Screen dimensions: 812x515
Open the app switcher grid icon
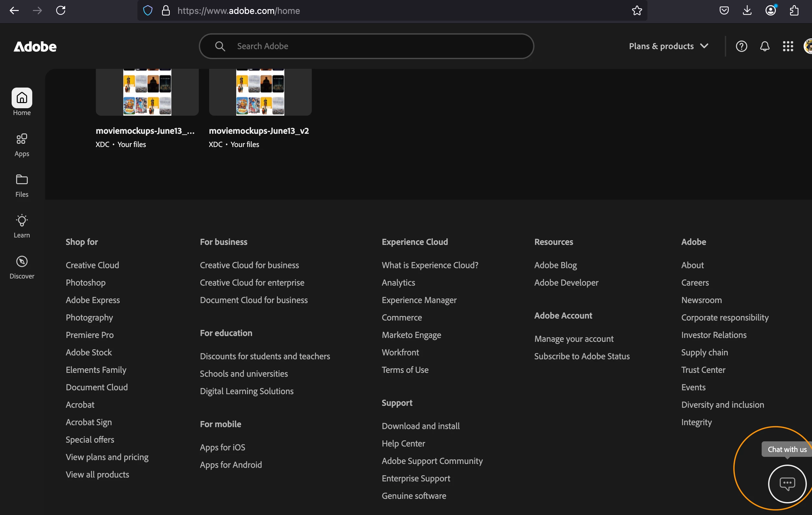click(788, 46)
